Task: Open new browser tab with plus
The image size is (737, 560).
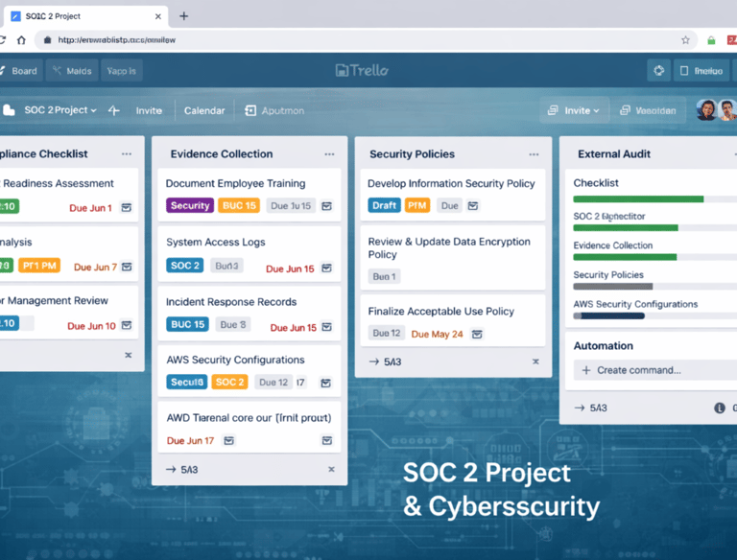Action: tap(184, 16)
